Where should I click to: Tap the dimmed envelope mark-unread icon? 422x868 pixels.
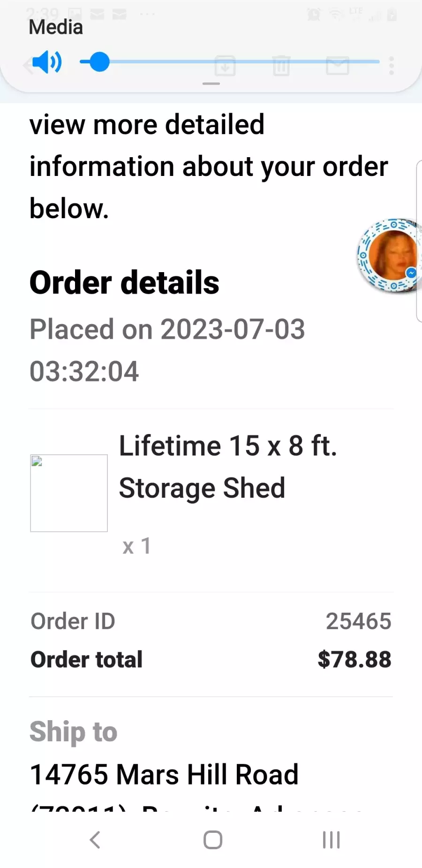click(x=338, y=66)
